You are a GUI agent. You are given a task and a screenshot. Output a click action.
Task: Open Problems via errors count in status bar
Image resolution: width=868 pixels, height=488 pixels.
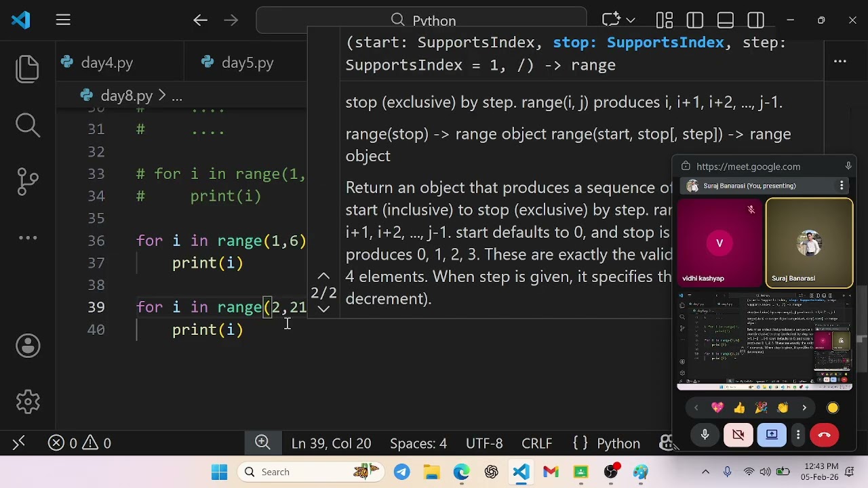point(64,443)
